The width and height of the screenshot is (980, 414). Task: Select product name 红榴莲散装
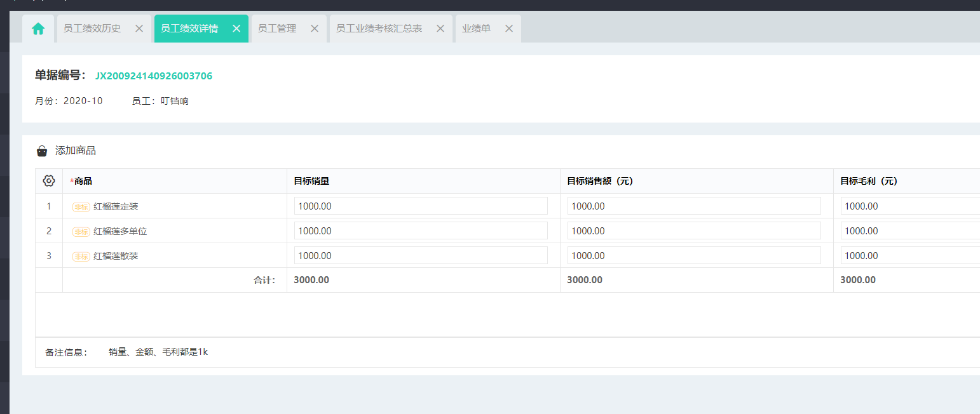pyautogui.click(x=116, y=256)
